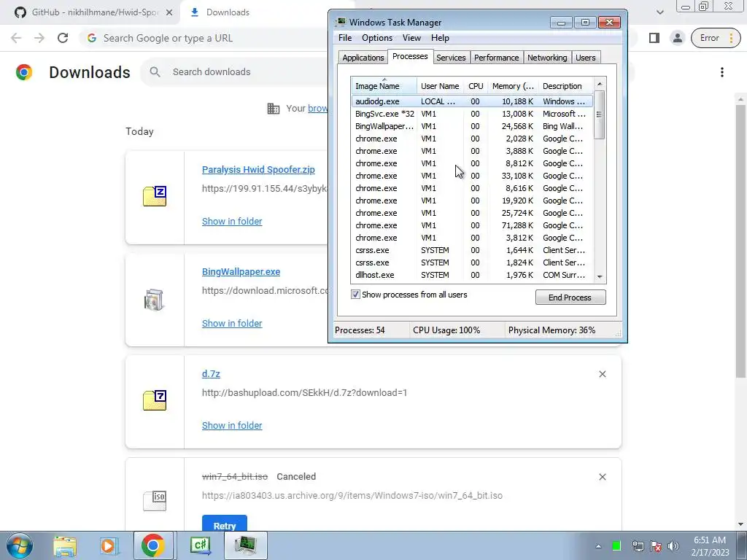Select the dllhost.exe process row
The image size is (747, 560).
[x=472, y=275]
